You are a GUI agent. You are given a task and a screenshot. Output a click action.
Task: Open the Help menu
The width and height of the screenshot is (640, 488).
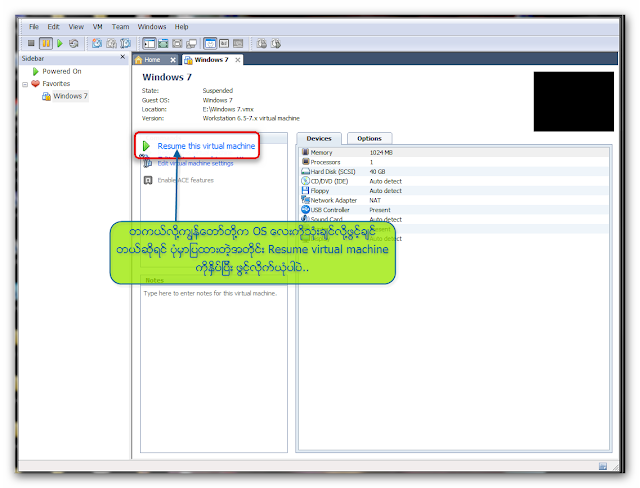click(x=182, y=27)
